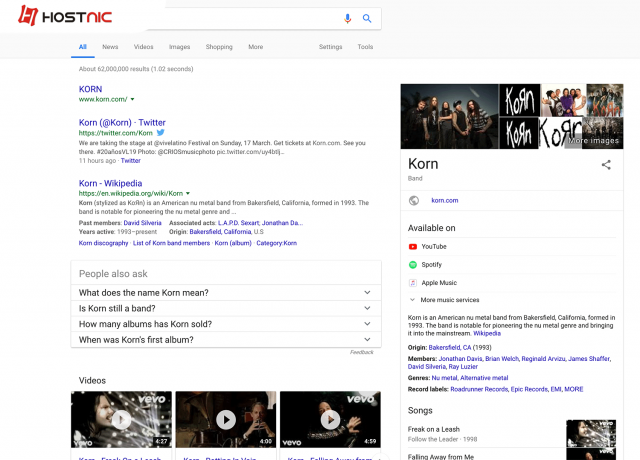Expand 'How many albums has Korn sold?'
This screenshot has width=640, height=460.
click(x=226, y=324)
